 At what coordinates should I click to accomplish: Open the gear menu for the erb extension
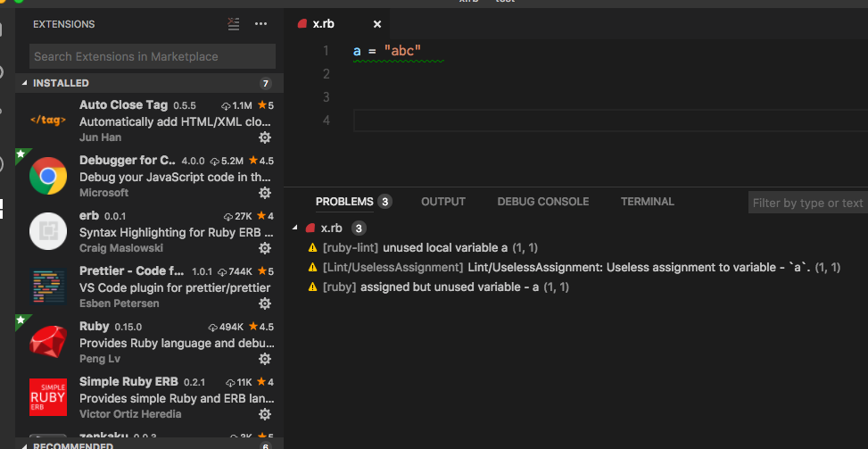tap(265, 248)
